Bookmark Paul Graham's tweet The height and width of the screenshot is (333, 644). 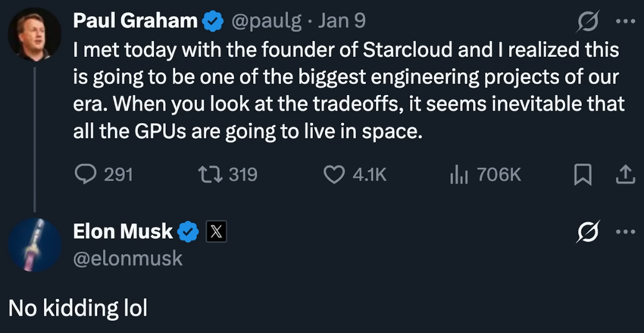[x=580, y=175]
